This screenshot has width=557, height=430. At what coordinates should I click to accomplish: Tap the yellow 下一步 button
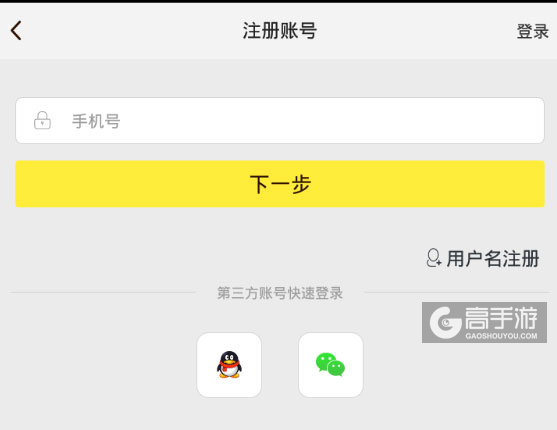click(280, 184)
